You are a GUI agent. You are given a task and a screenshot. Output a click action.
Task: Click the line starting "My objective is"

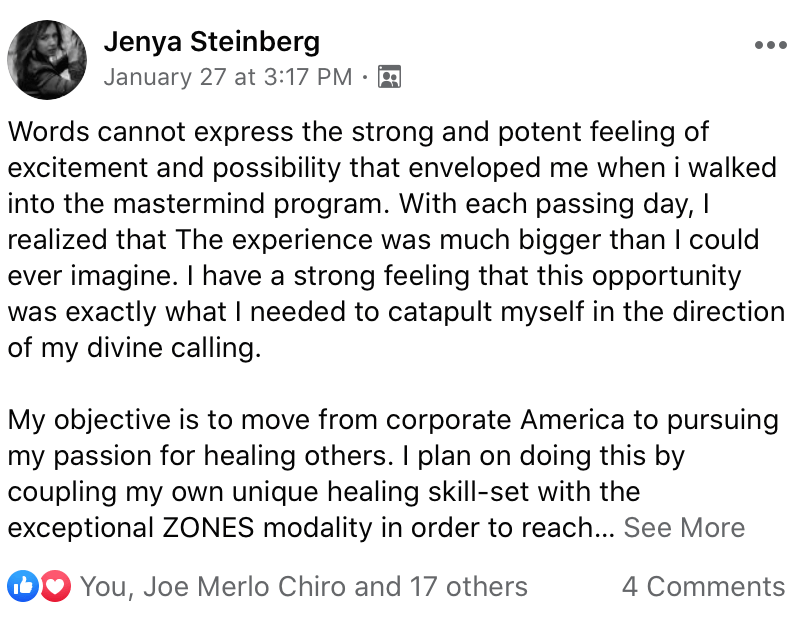393,420
